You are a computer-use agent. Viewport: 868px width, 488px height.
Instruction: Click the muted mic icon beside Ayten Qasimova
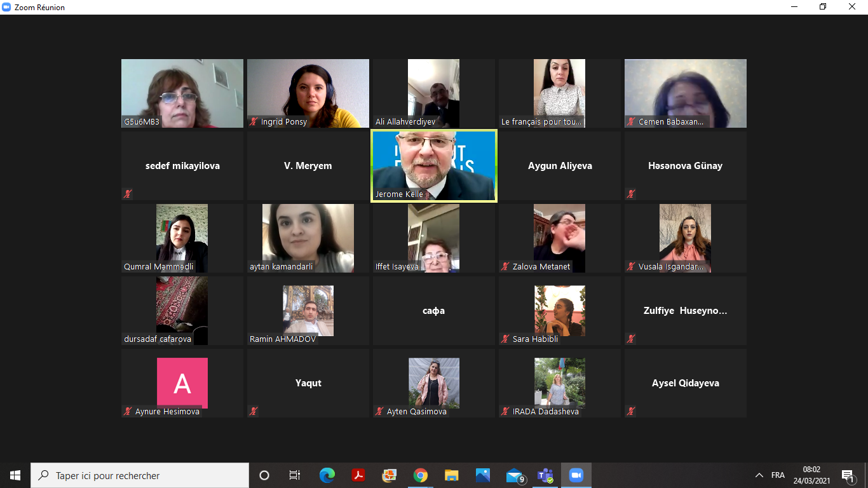point(379,411)
